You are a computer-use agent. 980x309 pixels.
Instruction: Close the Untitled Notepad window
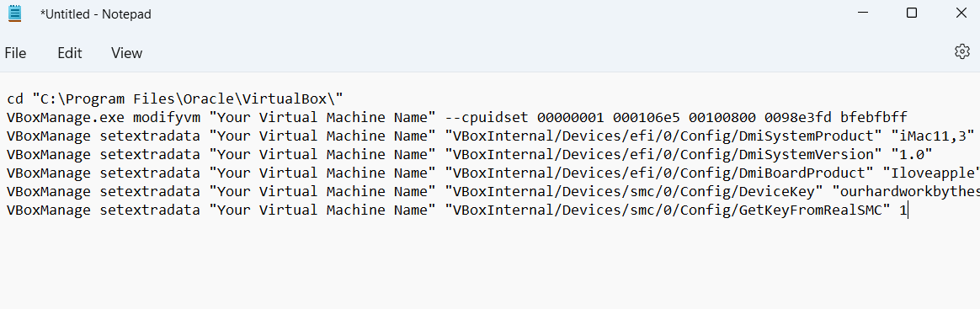(x=961, y=13)
